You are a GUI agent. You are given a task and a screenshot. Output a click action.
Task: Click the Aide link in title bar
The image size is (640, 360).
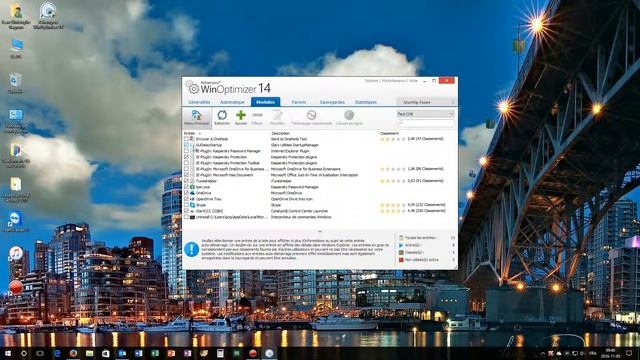(x=413, y=81)
